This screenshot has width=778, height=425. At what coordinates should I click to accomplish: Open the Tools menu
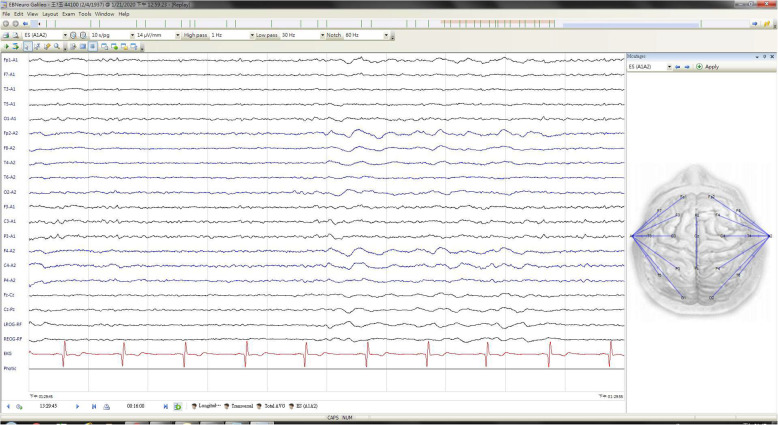[85, 14]
